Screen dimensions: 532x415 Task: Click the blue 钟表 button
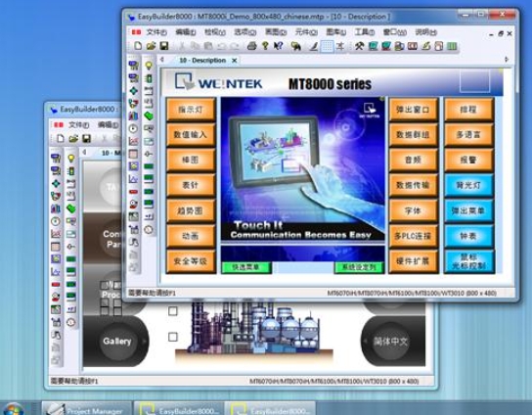(x=468, y=236)
